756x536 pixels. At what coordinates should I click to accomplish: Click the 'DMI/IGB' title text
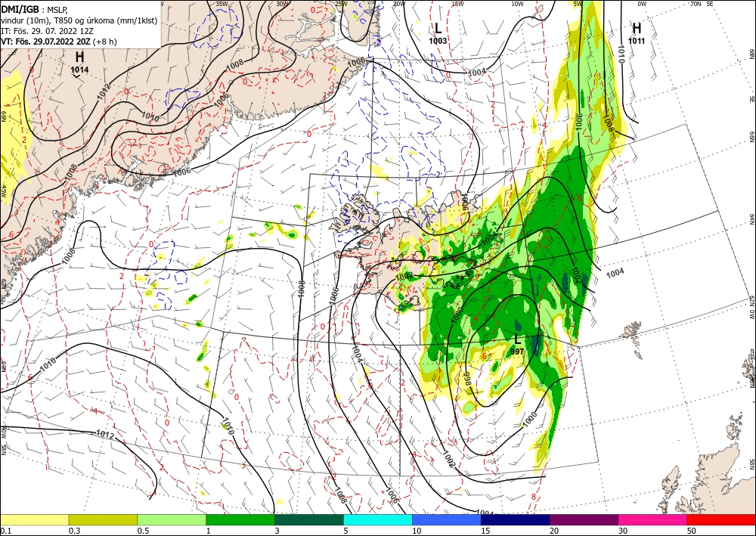(20, 10)
